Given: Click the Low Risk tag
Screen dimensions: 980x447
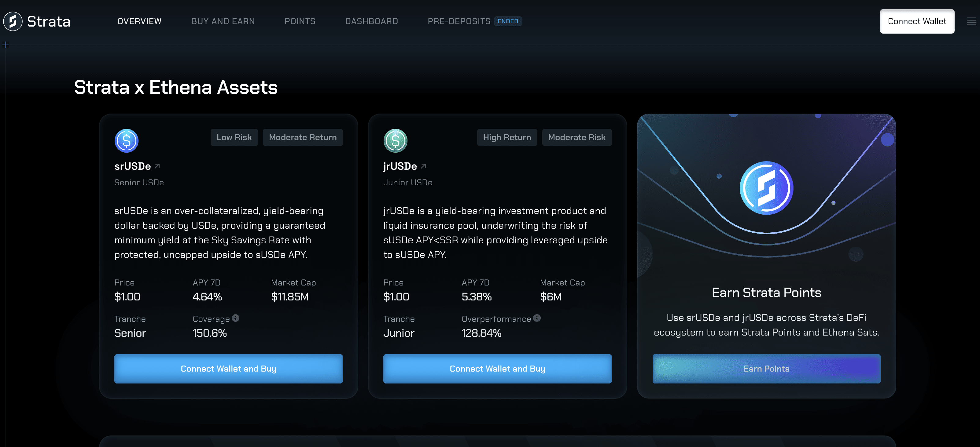Looking at the screenshot, I should click(234, 137).
